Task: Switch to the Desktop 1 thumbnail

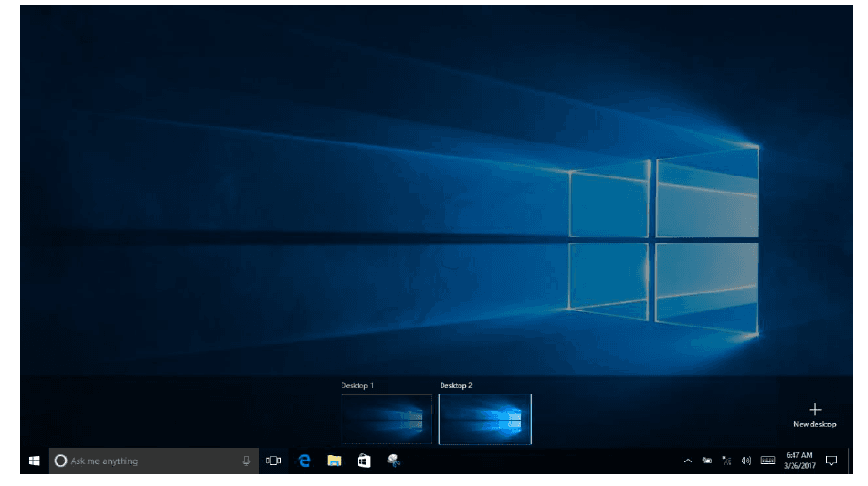Action: (x=386, y=419)
